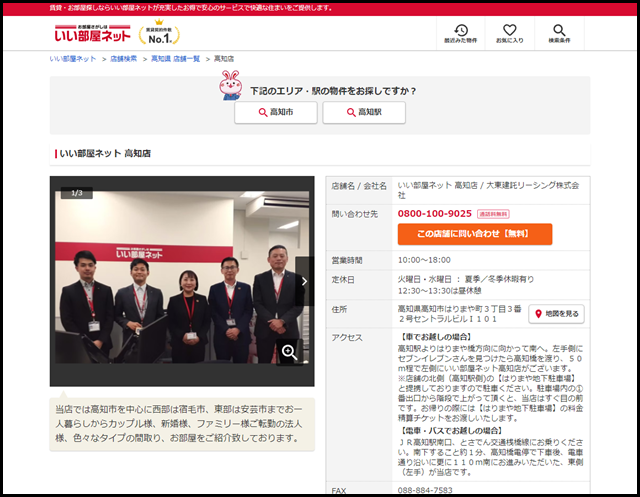This screenshot has height=497, width=640.
Task: Go to いい部屋ネット breadcrumb link
Action: tap(73, 59)
